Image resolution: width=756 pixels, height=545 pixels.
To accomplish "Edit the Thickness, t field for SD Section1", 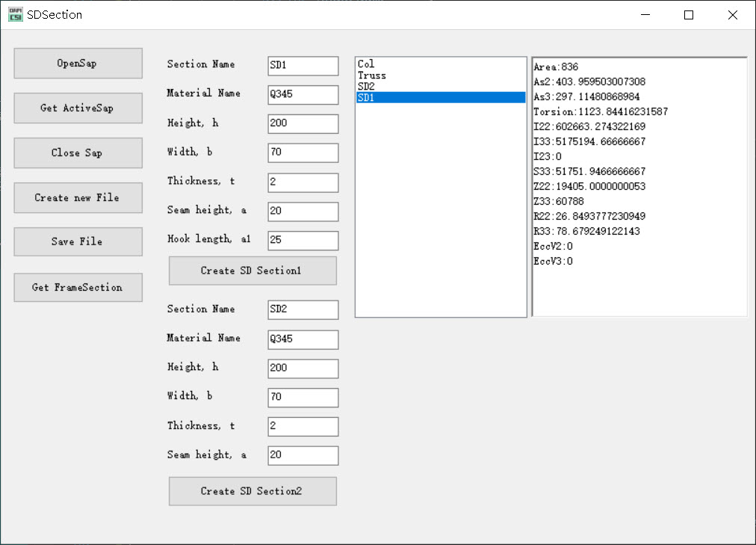I will 303,182.
